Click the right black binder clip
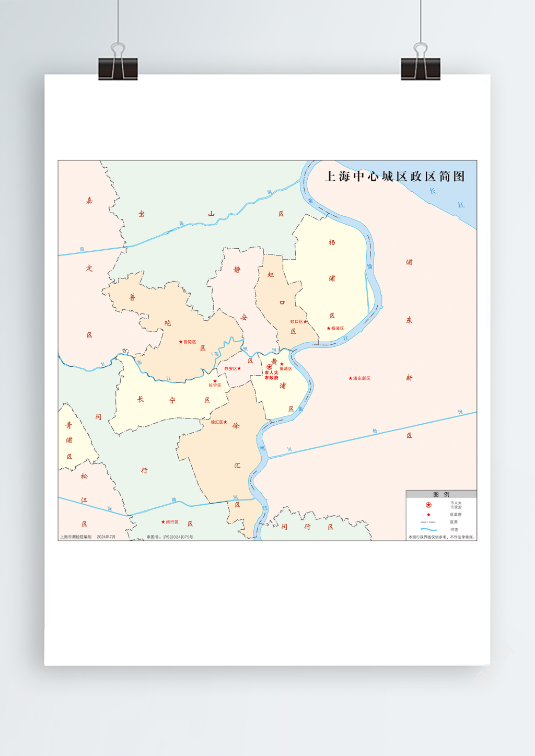 421,67
